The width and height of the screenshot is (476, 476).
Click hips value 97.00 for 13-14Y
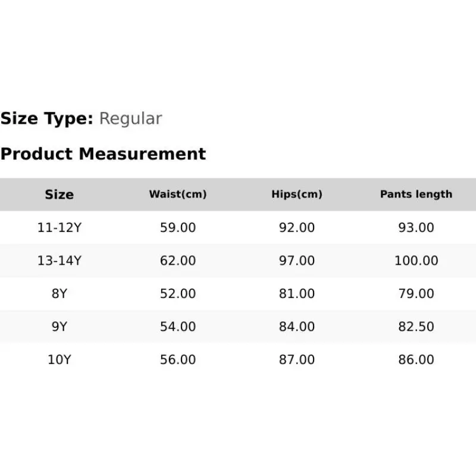point(297,261)
